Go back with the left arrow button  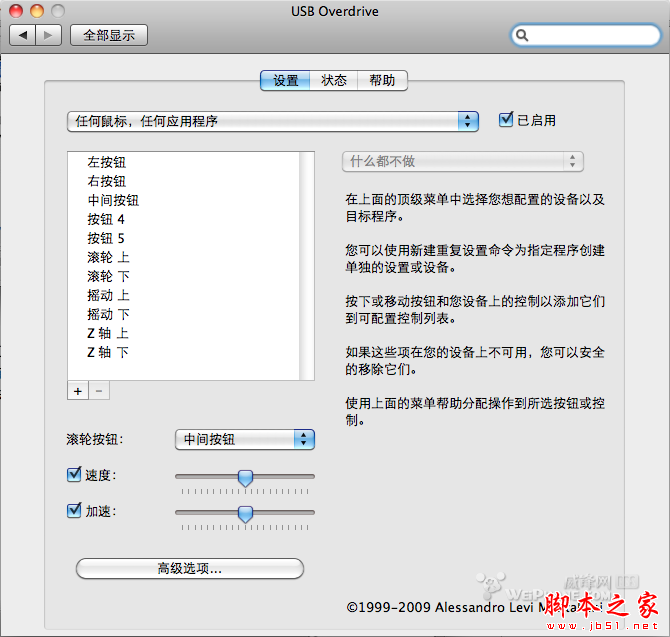(x=23, y=35)
